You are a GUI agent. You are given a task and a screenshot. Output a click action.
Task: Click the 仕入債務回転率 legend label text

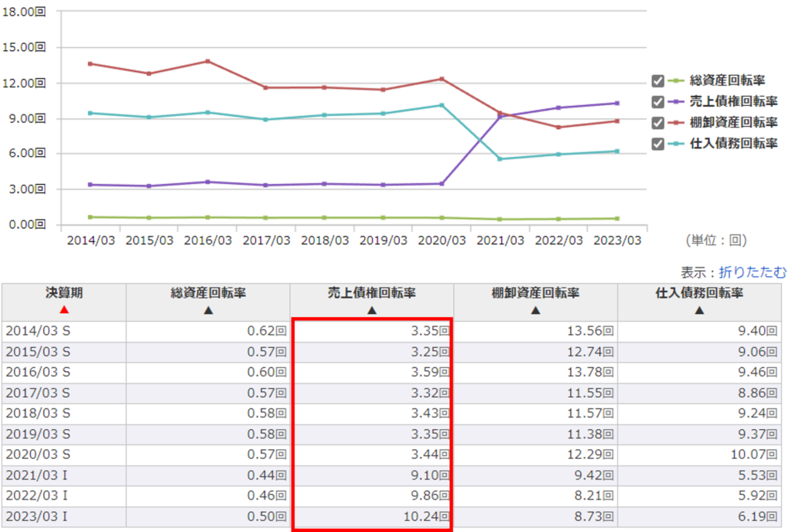[733, 143]
